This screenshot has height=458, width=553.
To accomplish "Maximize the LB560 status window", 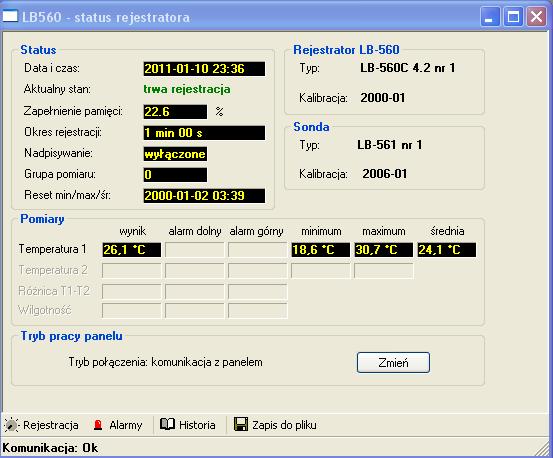I will (513, 17).
